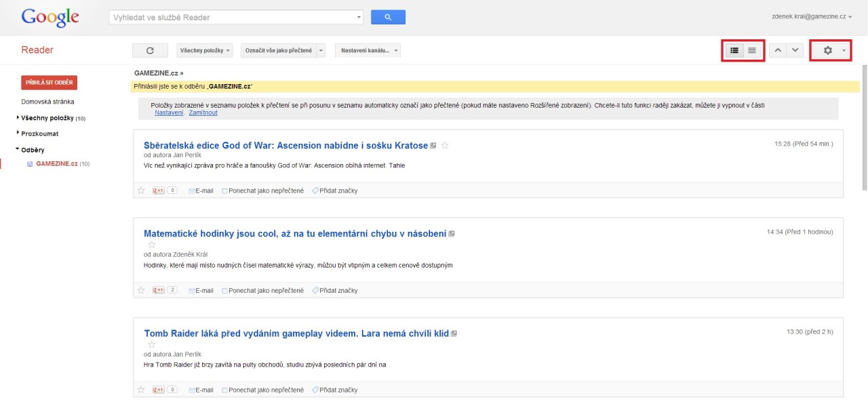Email the Tomb Raider article

201,390
